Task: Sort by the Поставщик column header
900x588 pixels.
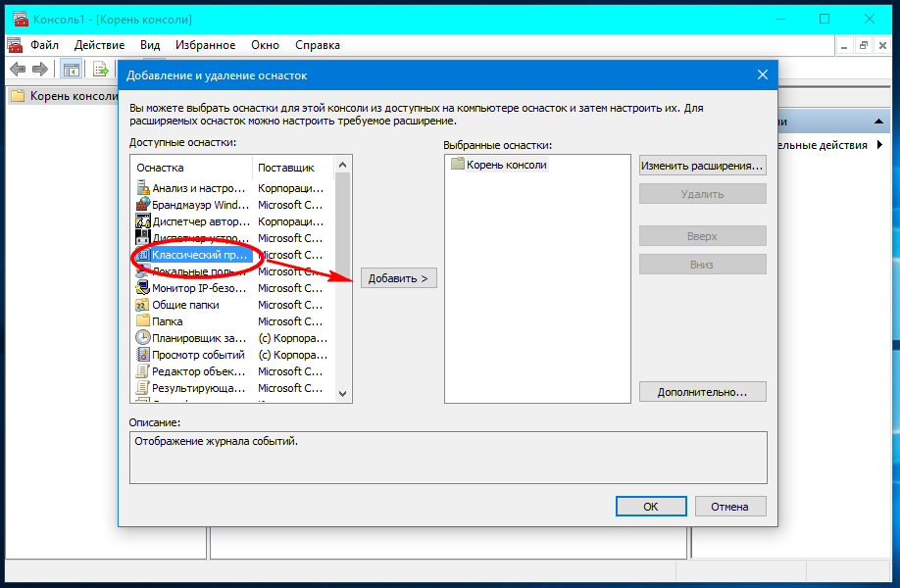Action: pos(286,168)
